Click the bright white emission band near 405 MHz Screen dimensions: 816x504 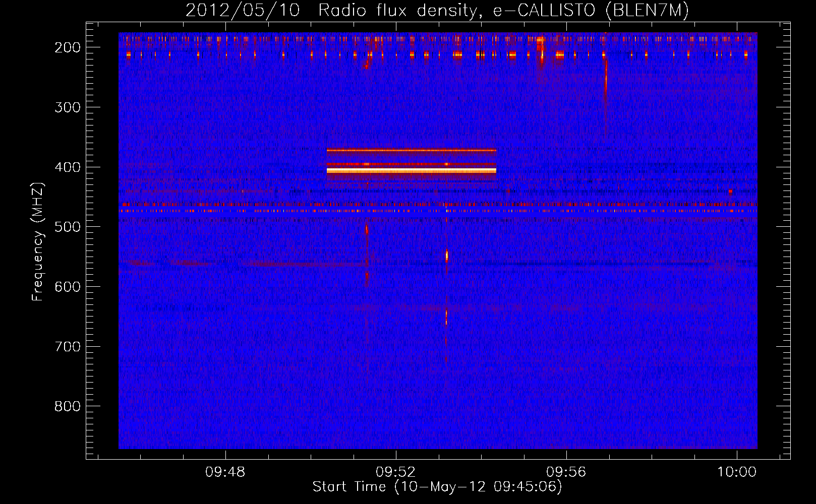pyautogui.click(x=412, y=171)
